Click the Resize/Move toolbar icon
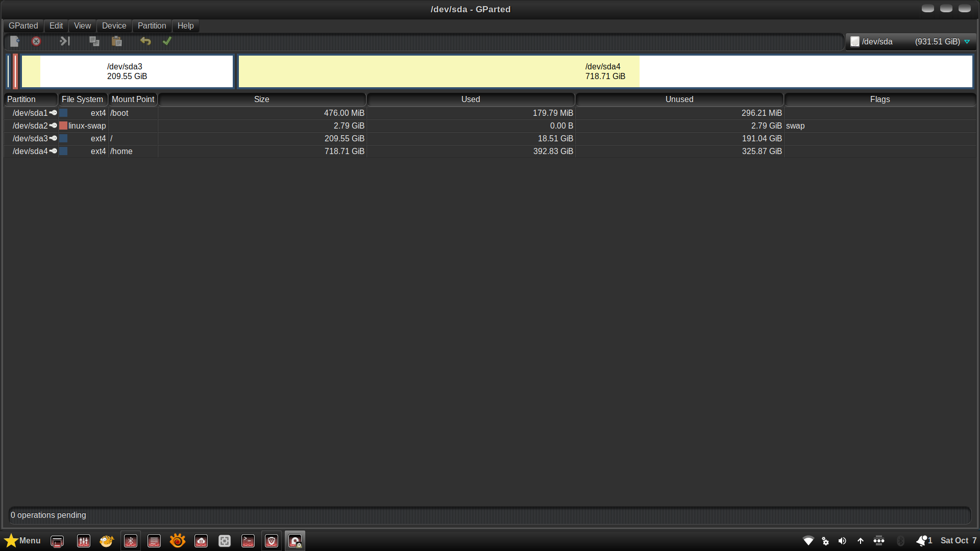Image resolution: width=980 pixels, height=551 pixels. 65,41
